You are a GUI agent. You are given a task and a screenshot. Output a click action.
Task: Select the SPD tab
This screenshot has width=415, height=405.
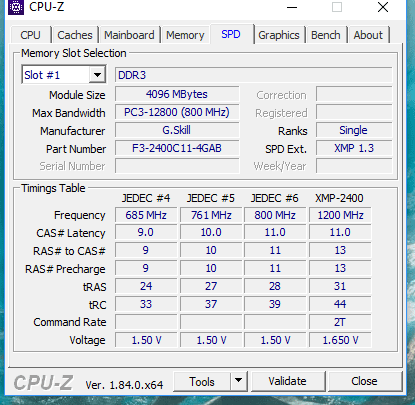231,34
